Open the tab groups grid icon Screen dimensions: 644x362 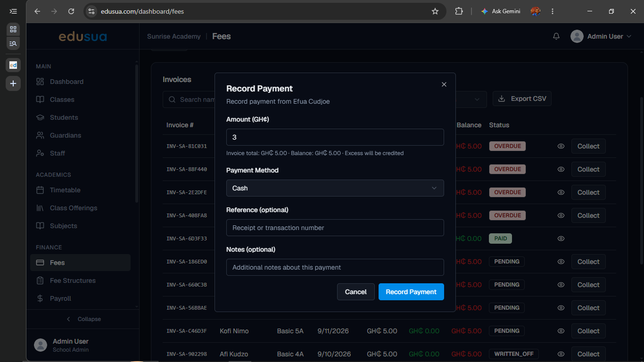coord(13,29)
